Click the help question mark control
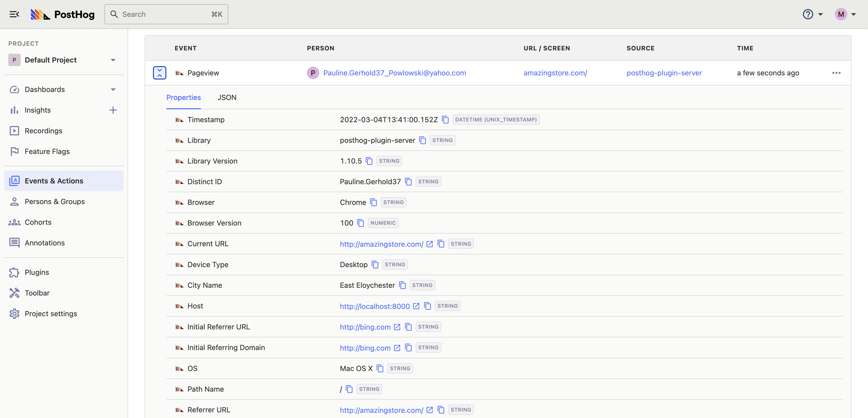 pos(808,14)
